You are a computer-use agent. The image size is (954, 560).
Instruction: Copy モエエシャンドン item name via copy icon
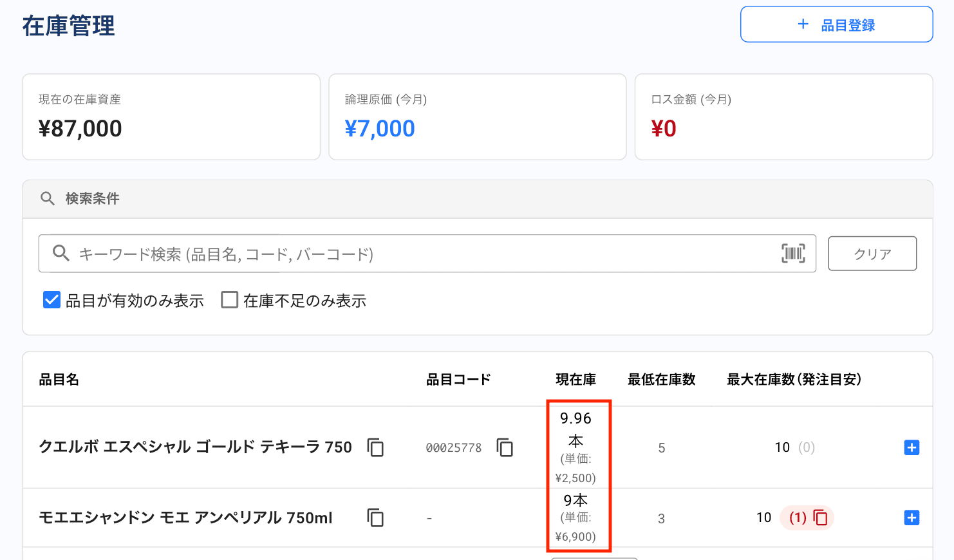click(375, 518)
